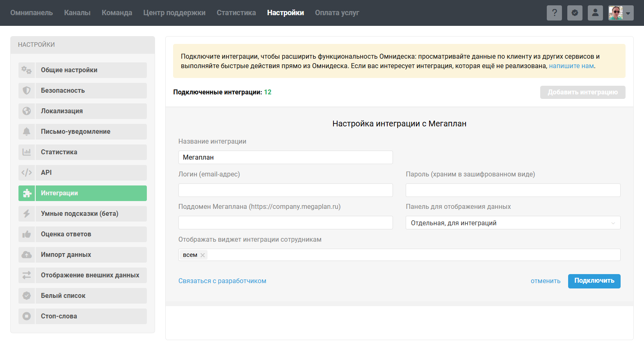Switch to Центр поддержки in top navigation
The height and width of the screenshot is (350, 644).
point(174,13)
